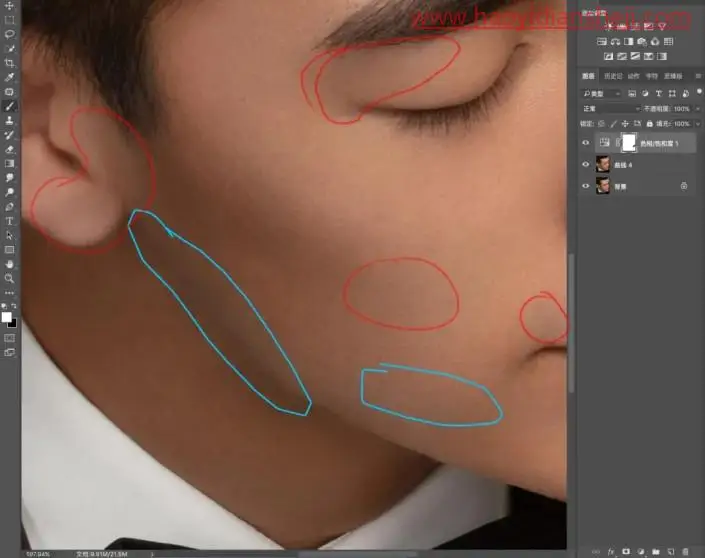The width and height of the screenshot is (705, 558).
Task: Select the Healing Brush tool
Action: 9,92
